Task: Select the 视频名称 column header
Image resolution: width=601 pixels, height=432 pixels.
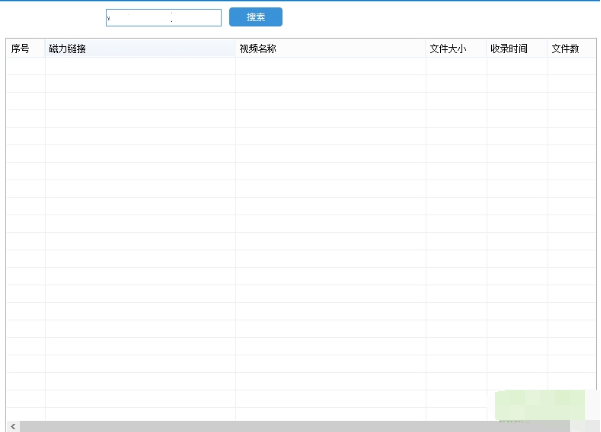Action: click(330, 49)
